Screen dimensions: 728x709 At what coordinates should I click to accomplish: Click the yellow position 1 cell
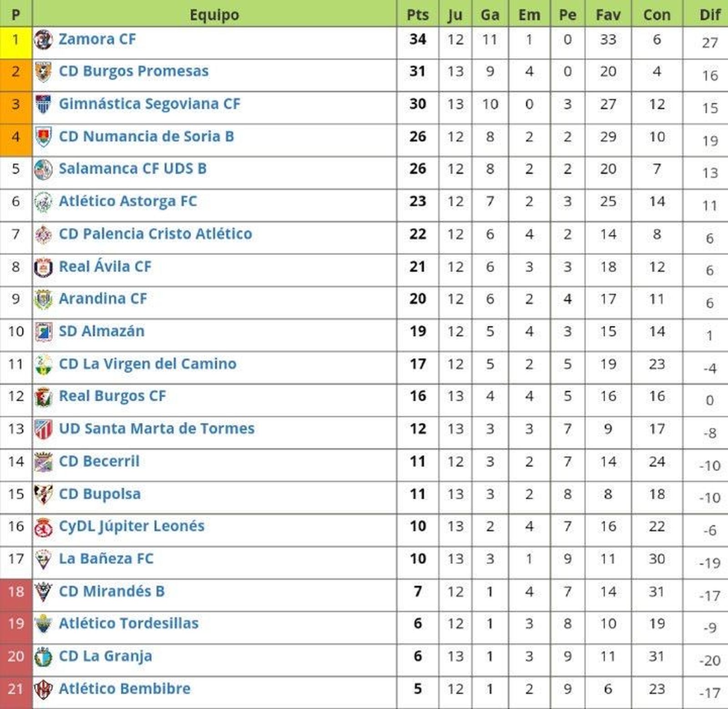[15, 42]
